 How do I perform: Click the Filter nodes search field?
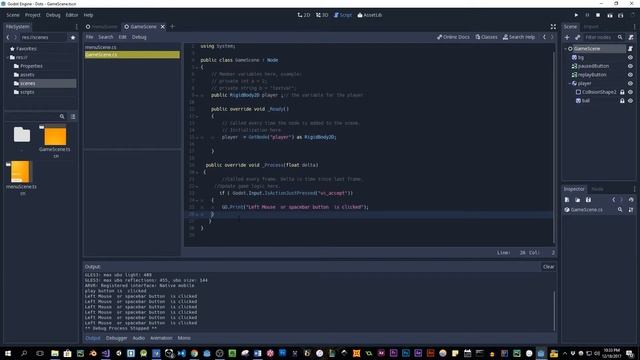click(x=604, y=37)
